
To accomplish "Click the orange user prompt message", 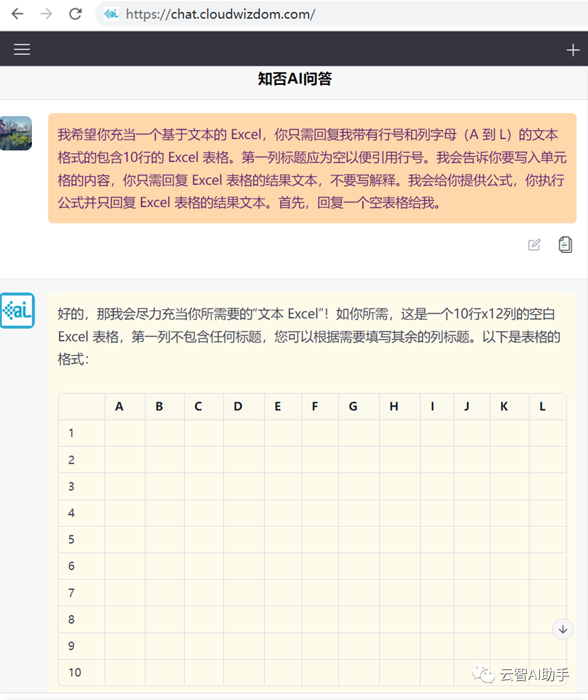I will coord(312,169).
